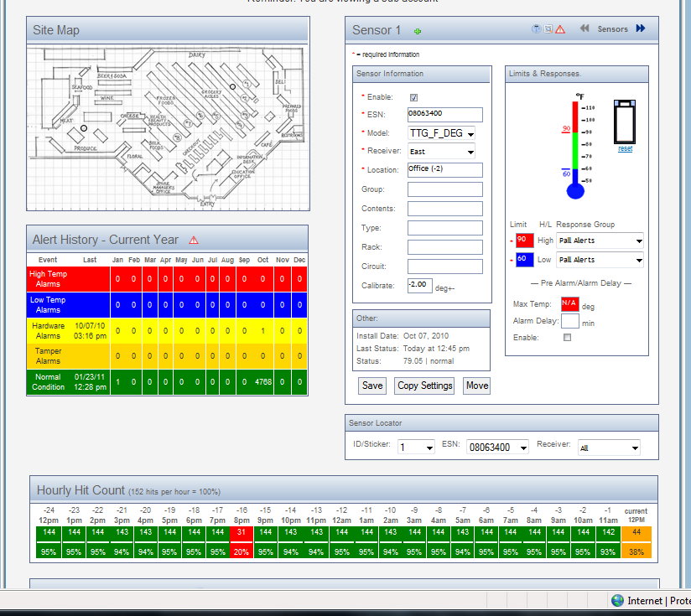Open the Receiver dropdown set to East

pos(441,152)
